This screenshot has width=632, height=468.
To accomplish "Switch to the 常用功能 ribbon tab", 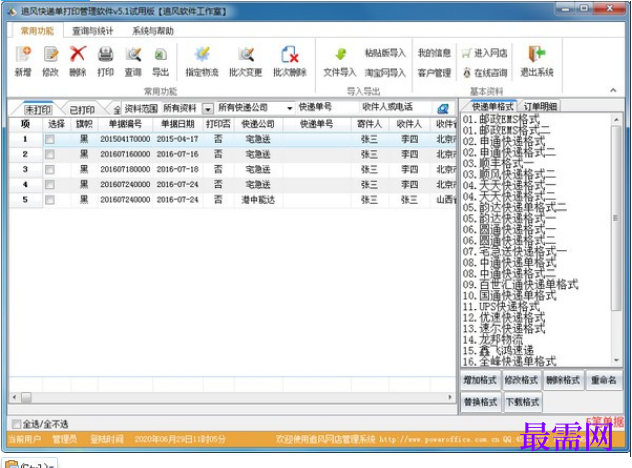I will [37, 31].
